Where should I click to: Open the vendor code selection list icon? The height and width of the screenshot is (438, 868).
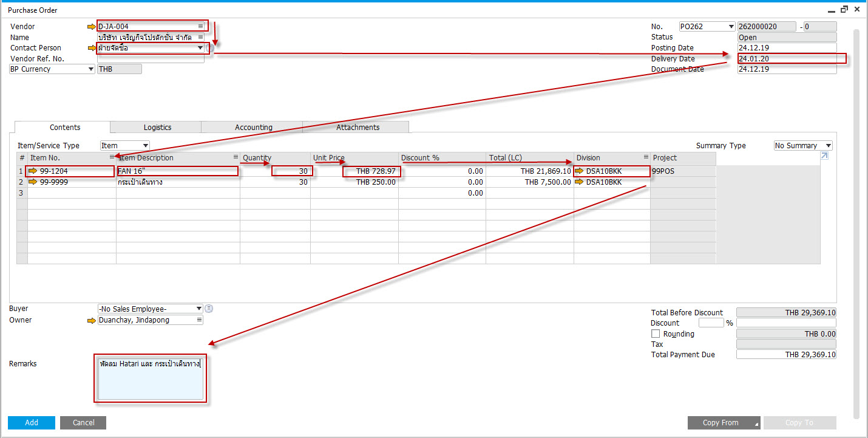click(x=200, y=27)
